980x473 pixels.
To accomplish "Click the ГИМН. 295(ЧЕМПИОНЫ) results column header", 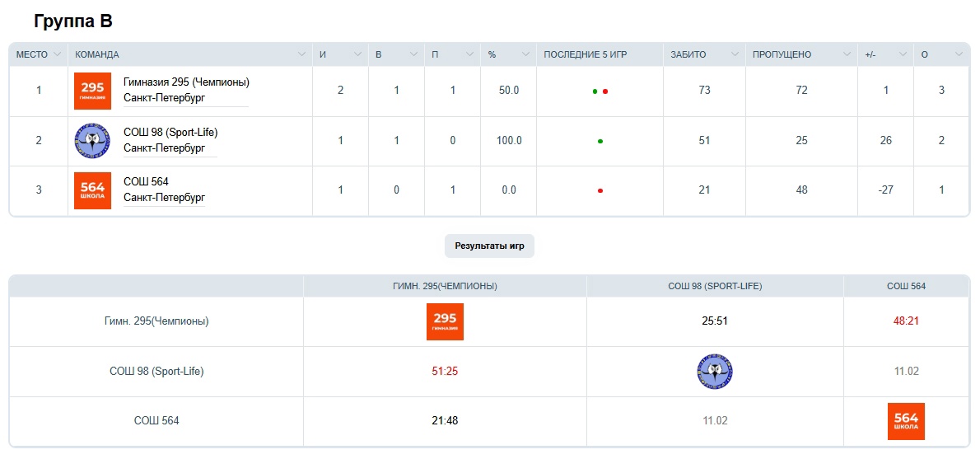I will (x=445, y=286).
